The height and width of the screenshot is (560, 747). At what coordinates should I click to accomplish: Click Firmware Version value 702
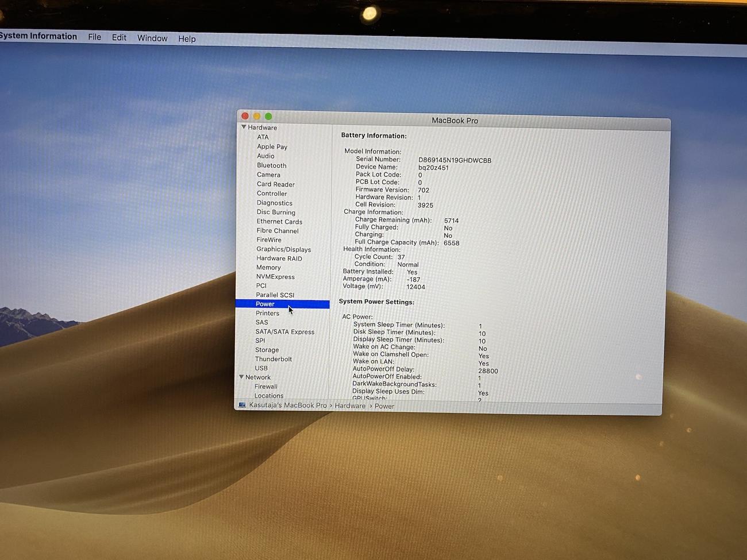coord(423,190)
